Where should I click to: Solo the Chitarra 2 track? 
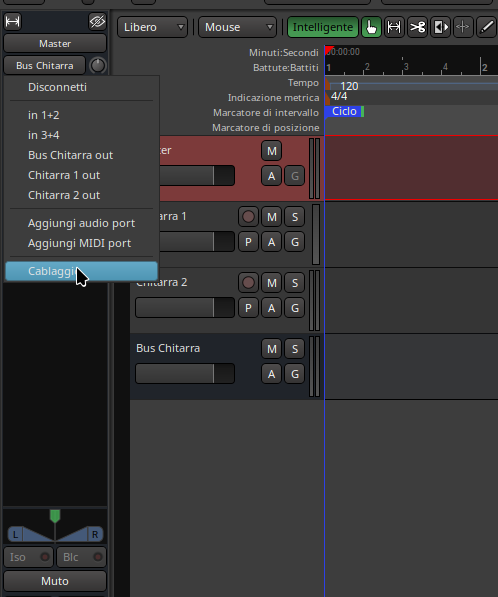295,283
